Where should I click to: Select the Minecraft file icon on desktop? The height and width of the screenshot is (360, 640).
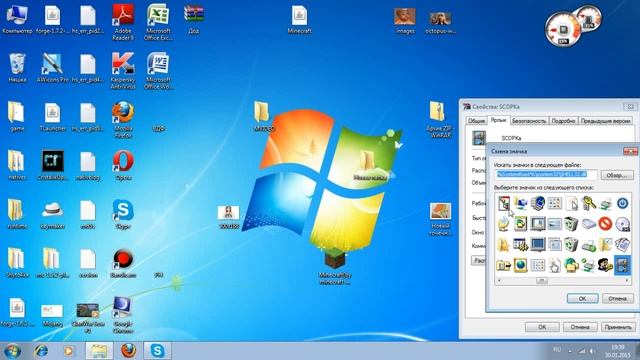click(x=299, y=19)
